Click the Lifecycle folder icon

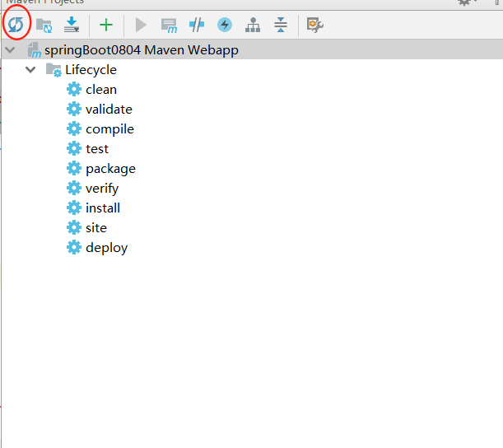tap(54, 70)
